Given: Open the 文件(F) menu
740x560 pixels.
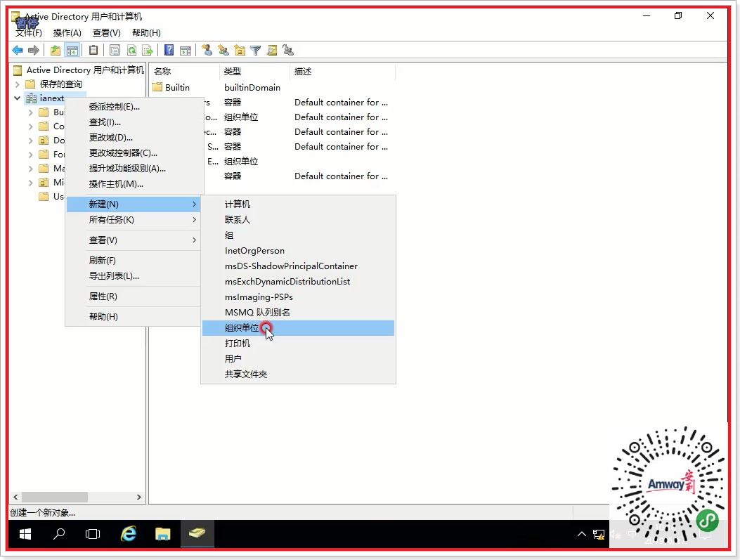Looking at the screenshot, I should point(28,32).
